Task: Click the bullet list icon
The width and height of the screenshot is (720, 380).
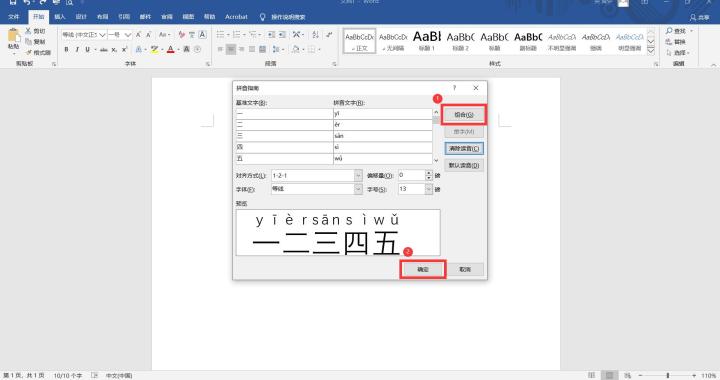Action: pos(221,34)
